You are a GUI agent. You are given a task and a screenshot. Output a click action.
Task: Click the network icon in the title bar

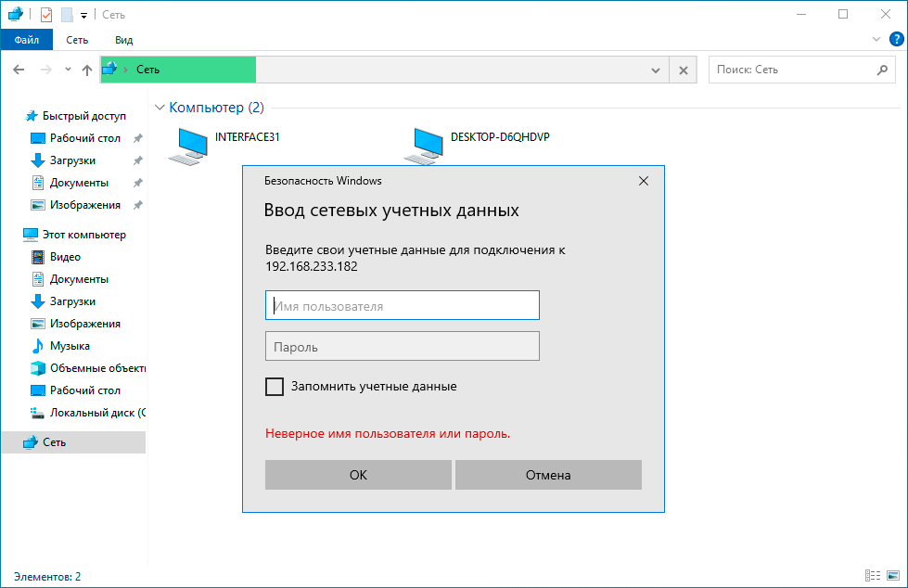click(x=16, y=15)
